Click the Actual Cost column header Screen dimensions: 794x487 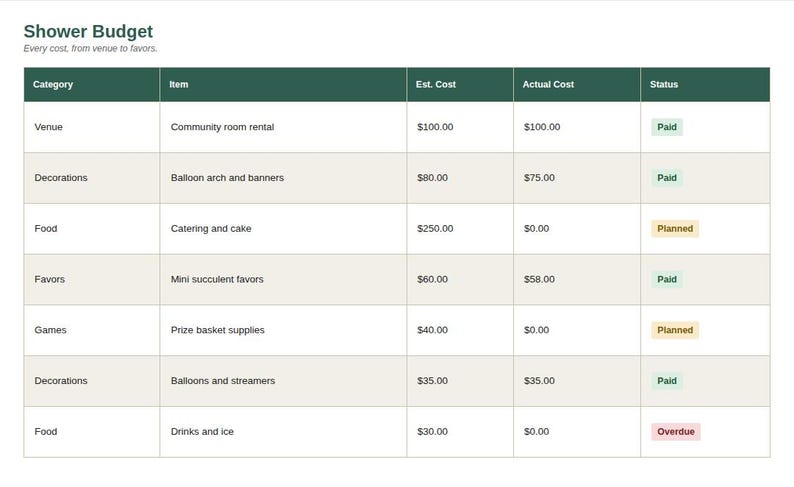[x=577, y=85]
